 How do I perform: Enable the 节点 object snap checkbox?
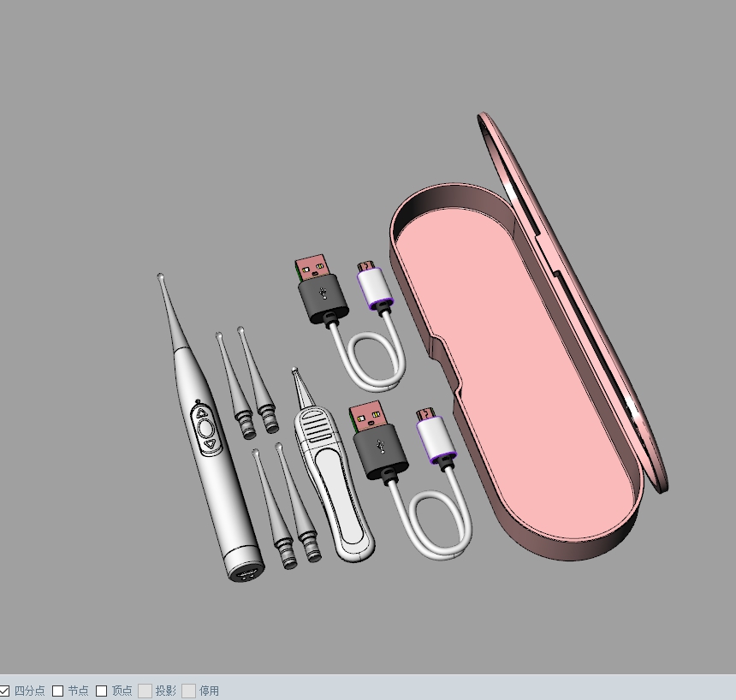pos(57,691)
